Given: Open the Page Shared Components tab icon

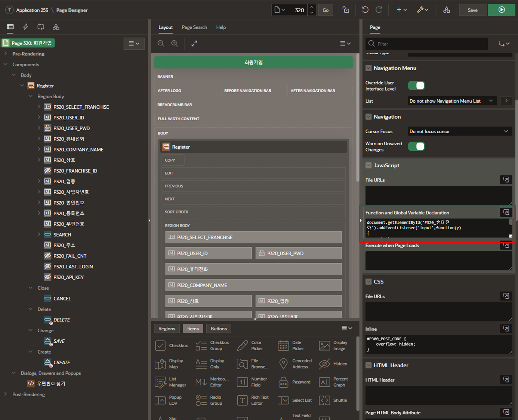Looking at the screenshot, I should pos(56,27).
